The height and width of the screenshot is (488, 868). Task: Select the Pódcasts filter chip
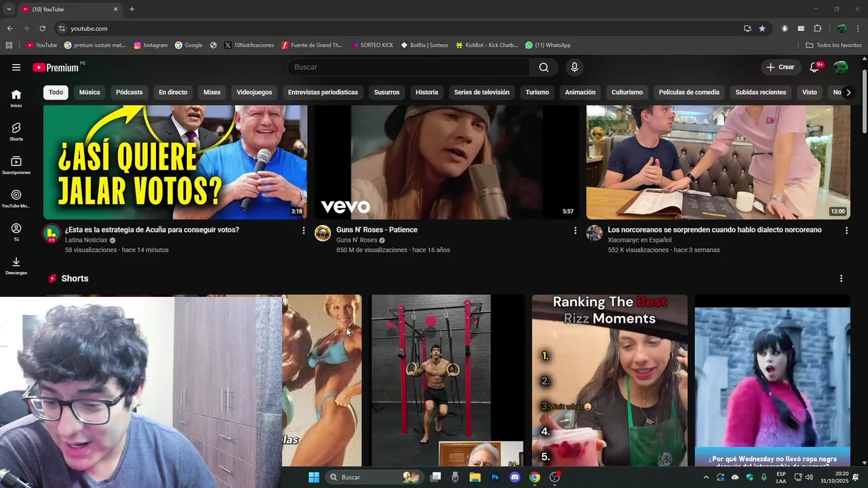tap(130, 92)
